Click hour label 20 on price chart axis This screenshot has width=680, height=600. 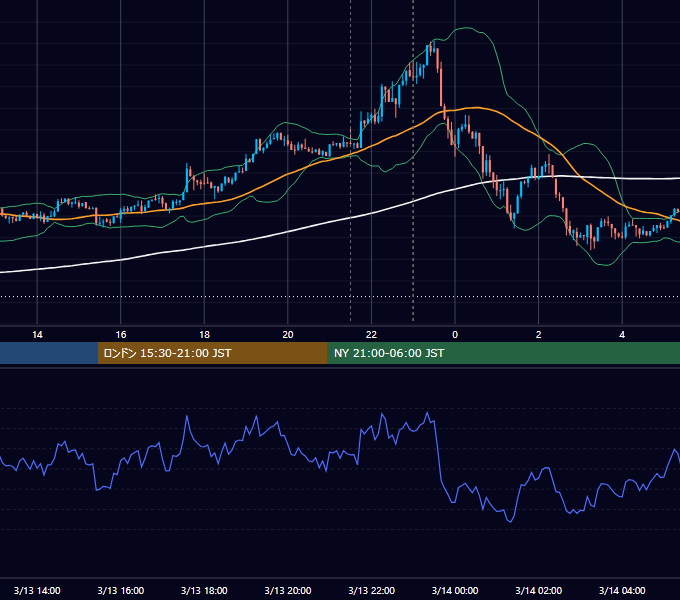288,335
